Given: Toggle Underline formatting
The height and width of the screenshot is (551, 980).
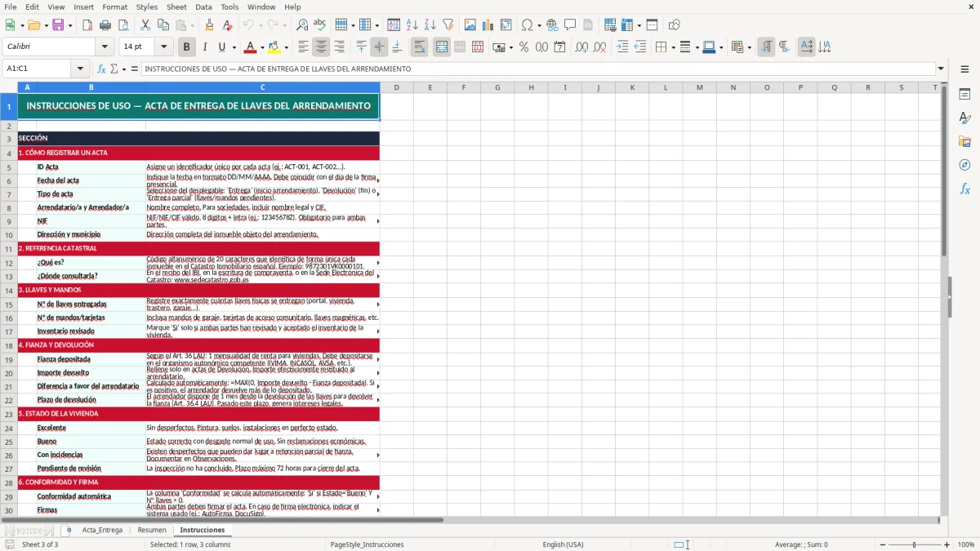Looking at the screenshot, I should click(221, 47).
